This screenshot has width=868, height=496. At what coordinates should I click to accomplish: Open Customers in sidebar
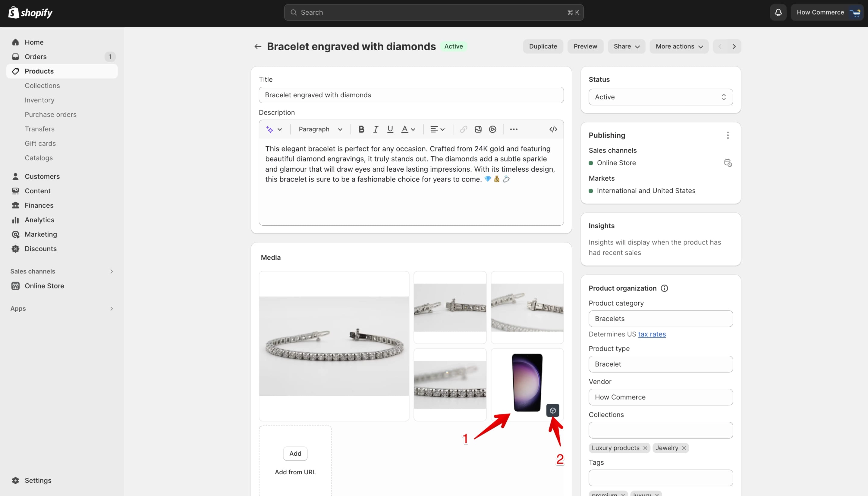click(62, 176)
